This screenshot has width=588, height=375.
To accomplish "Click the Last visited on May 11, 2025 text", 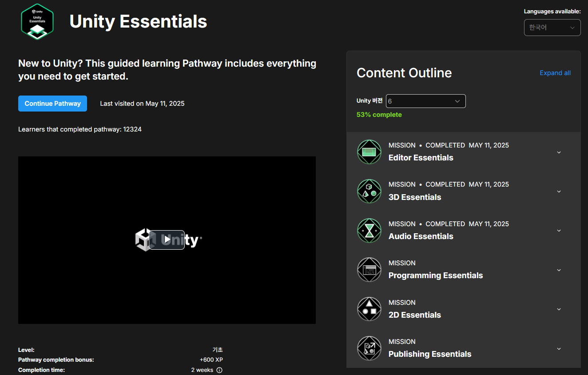I will (142, 104).
